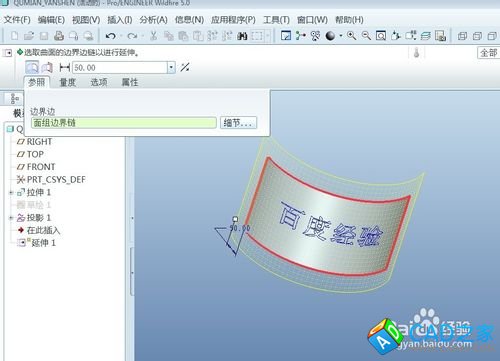Click the New file icon
The image size is (500, 361).
[14, 36]
